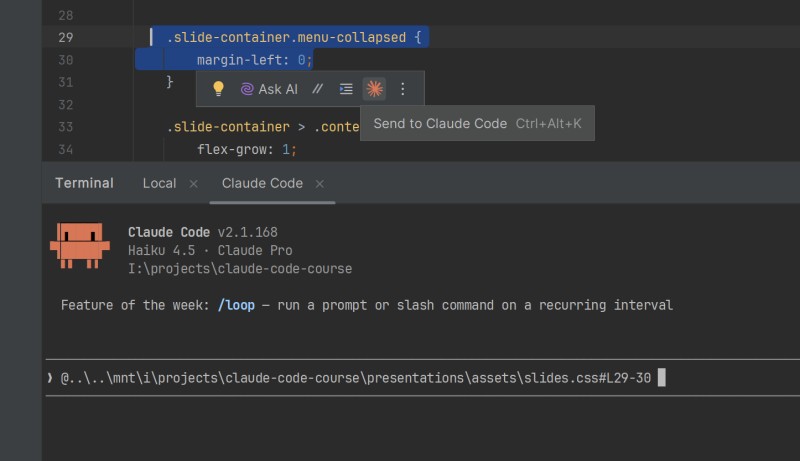Click the reformat code icon
This screenshot has height=461, width=800.
click(x=346, y=89)
